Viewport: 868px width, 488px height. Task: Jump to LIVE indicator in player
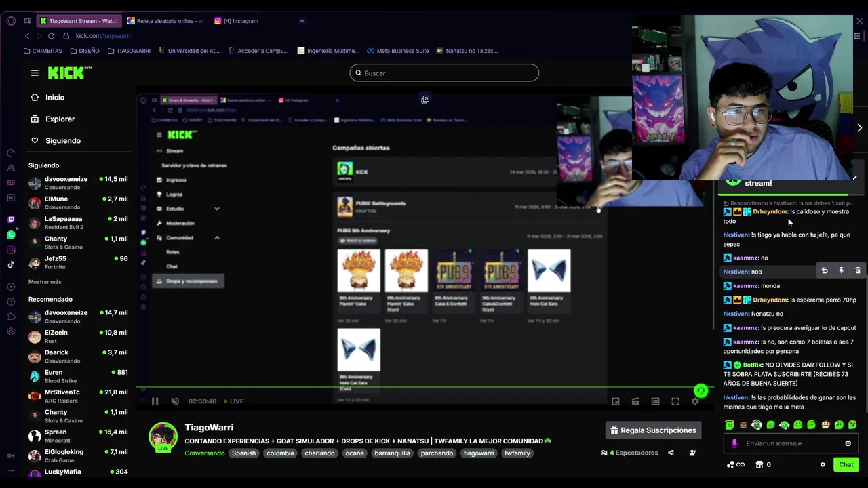pyautogui.click(x=233, y=401)
